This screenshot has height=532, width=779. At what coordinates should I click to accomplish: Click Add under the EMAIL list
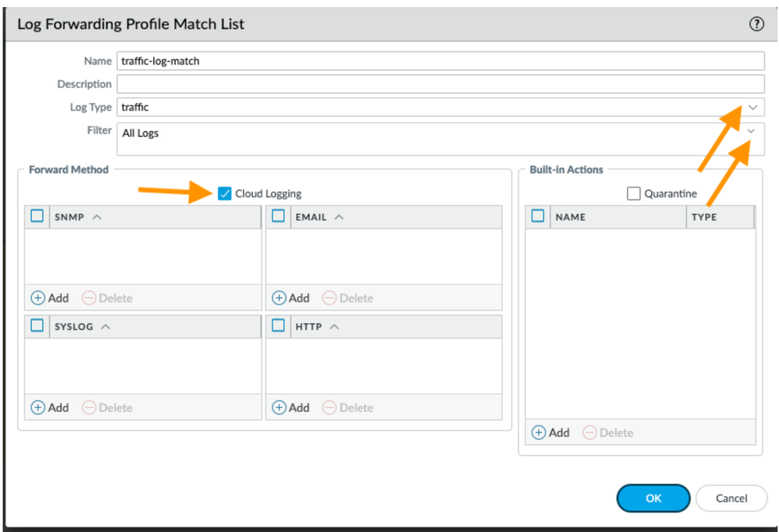pos(290,298)
